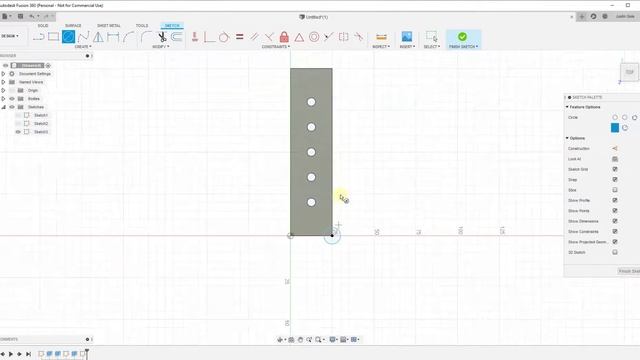
Task: Toggle Construction in the Sketch Palette
Action: 615,149
